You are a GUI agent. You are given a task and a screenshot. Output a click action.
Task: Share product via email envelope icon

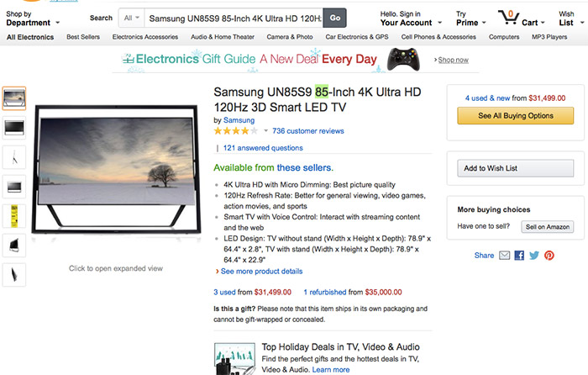[504, 256]
